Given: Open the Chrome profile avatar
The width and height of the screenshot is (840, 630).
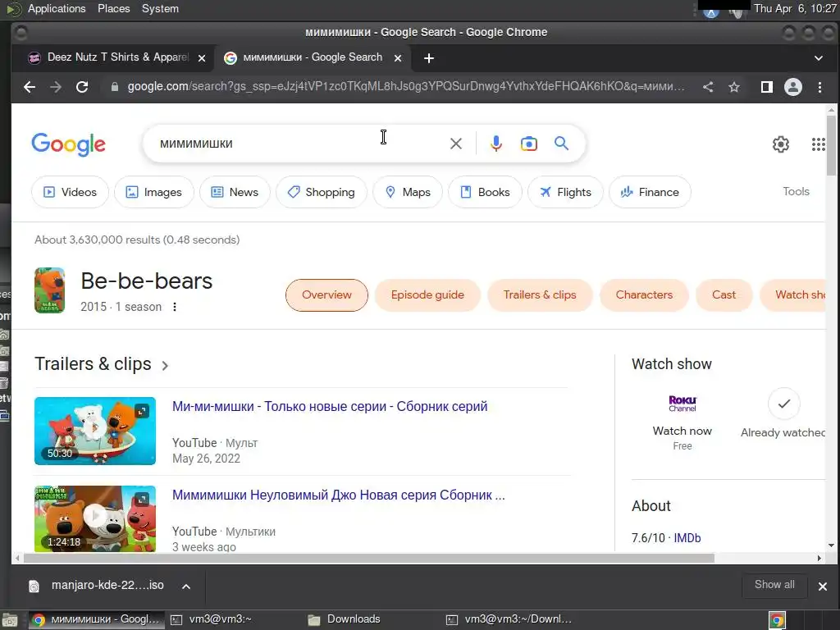Looking at the screenshot, I should [793, 87].
